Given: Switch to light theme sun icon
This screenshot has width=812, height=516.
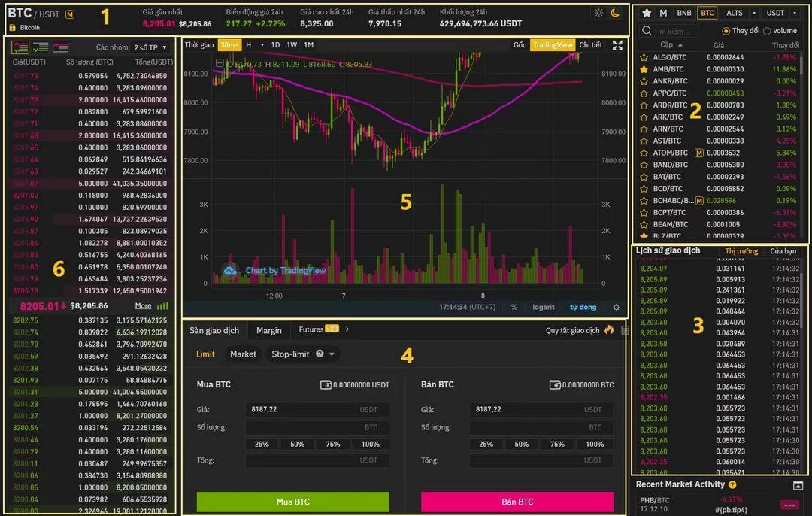Looking at the screenshot, I should [x=598, y=13].
